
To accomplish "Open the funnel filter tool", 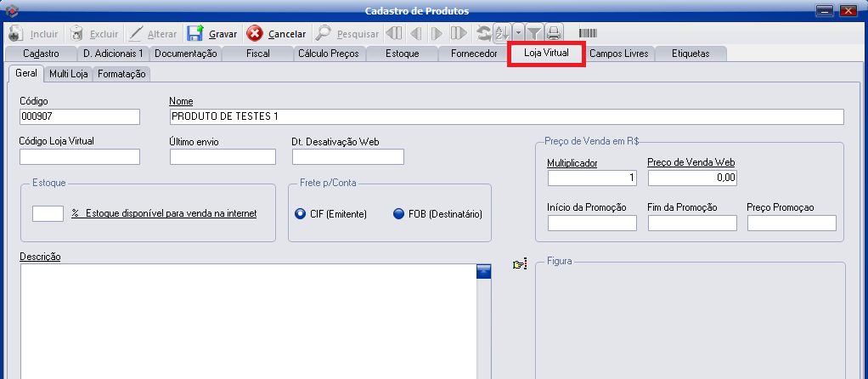I will point(533,34).
